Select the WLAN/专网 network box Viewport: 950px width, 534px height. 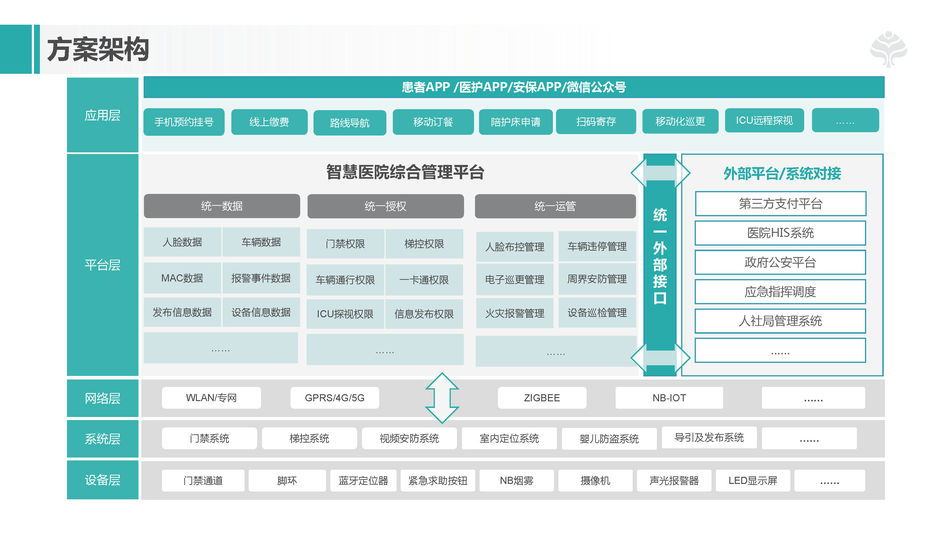point(211,398)
